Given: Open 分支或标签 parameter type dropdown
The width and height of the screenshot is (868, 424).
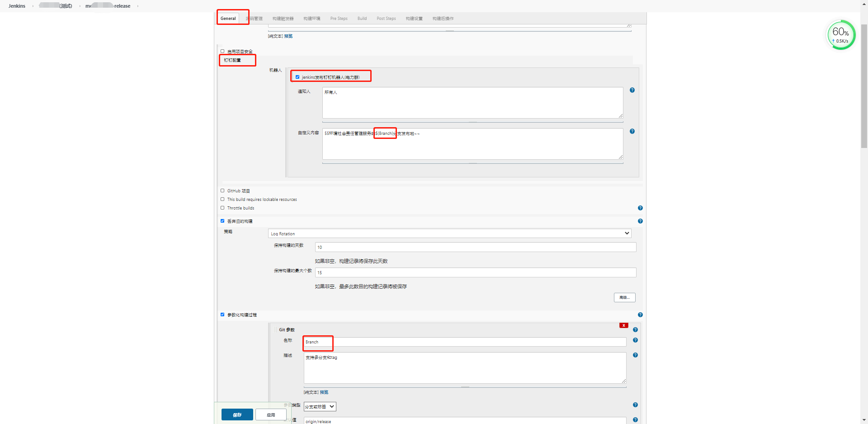Looking at the screenshot, I should pos(320,407).
